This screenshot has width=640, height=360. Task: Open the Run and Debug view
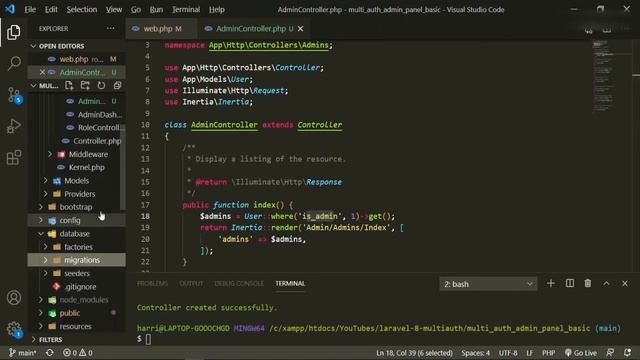pos(13,126)
